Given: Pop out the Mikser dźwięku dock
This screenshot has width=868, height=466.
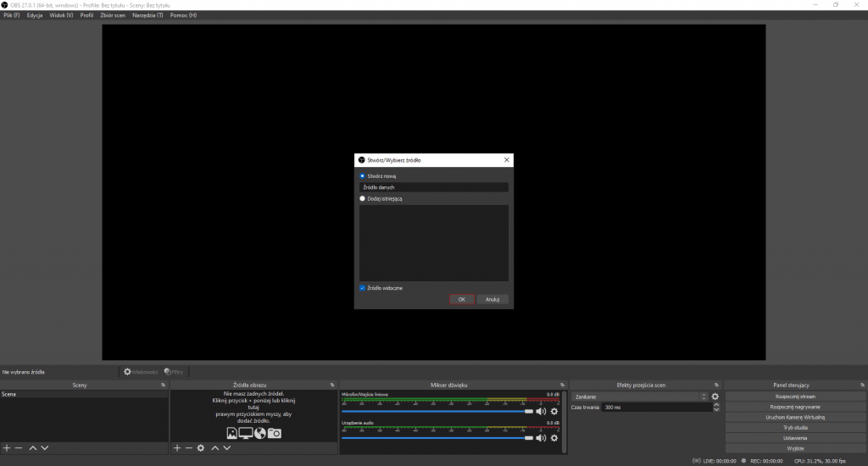Looking at the screenshot, I should pos(562,385).
